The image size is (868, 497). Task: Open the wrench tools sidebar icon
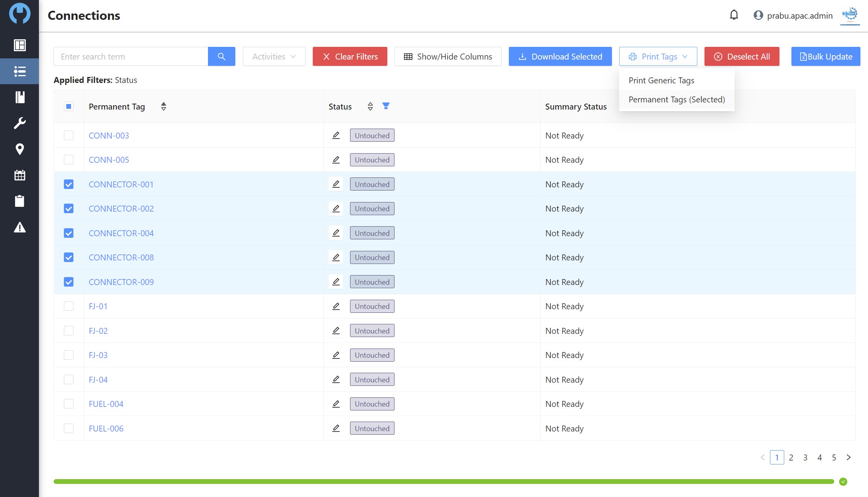click(19, 123)
